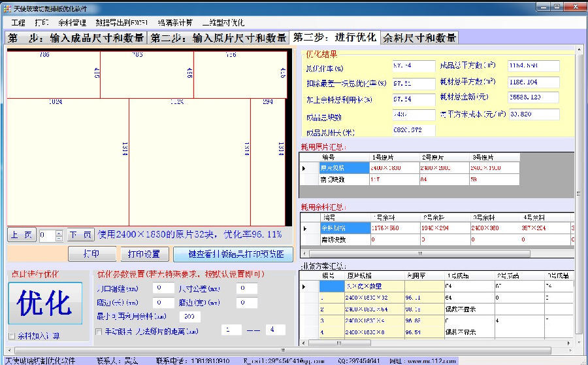The width and height of the screenshot is (588, 365).
Task: Select the 原片规格 row header cell
Action: point(344,168)
